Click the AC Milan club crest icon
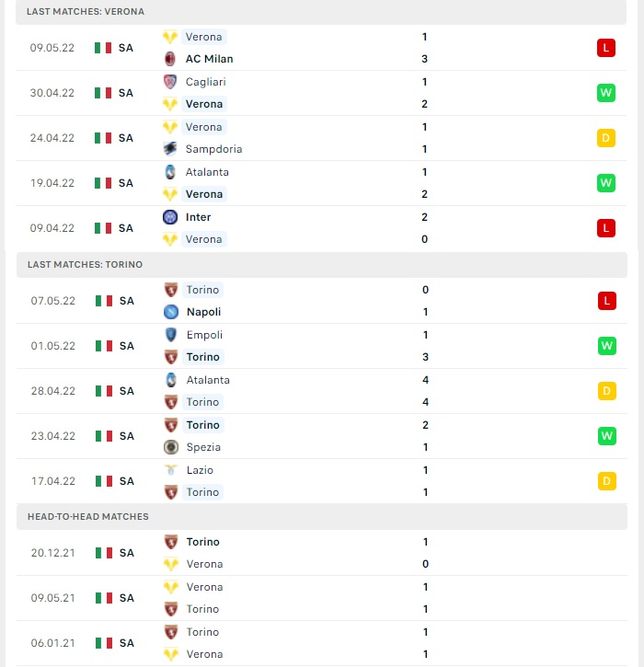 click(x=170, y=59)
